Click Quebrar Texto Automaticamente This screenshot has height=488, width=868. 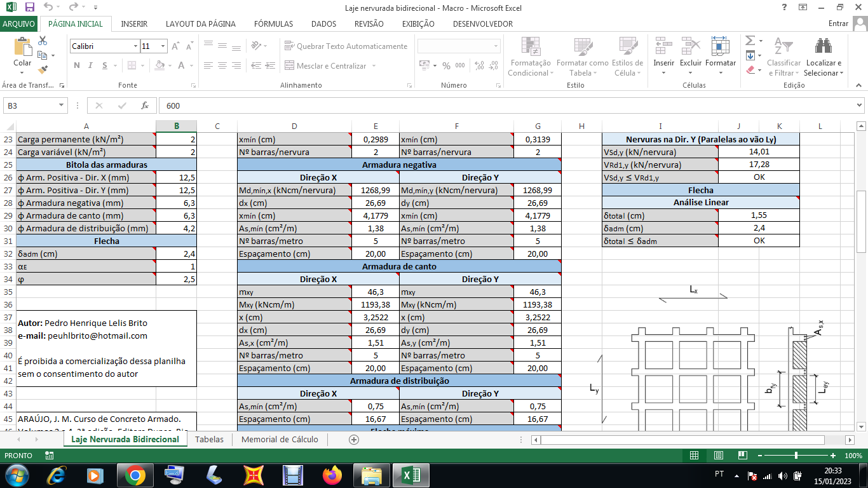[346, 46]
